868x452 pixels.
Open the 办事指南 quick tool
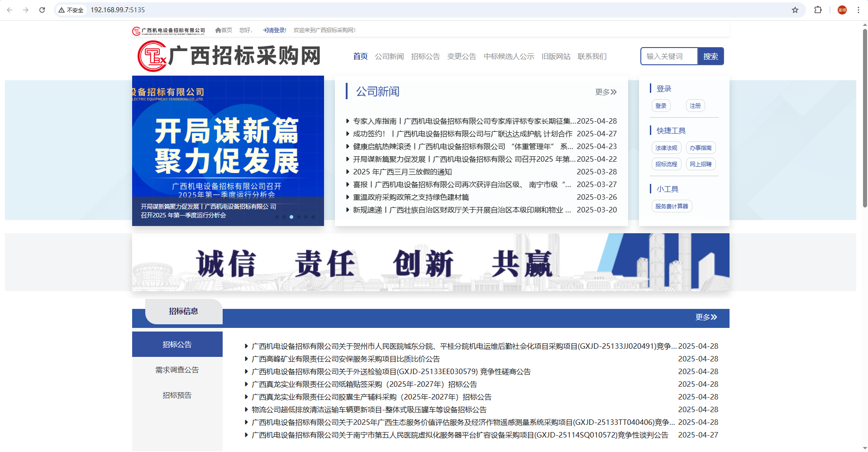click(701, 148)
